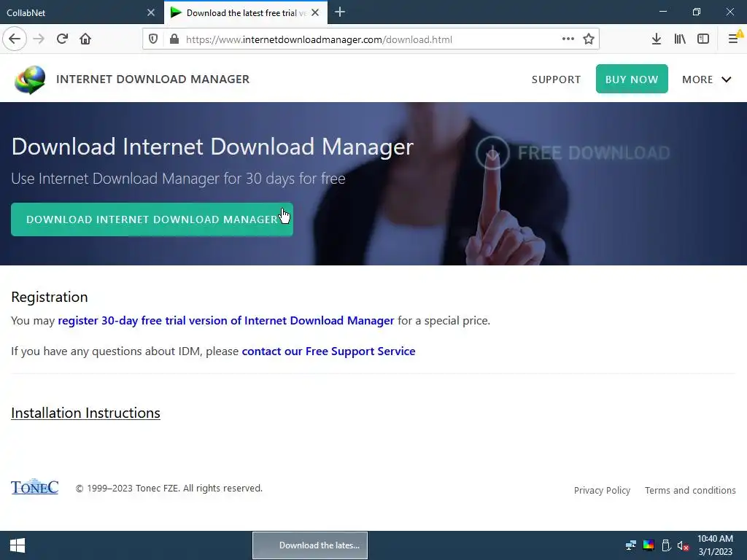Open the Privacy Policy link

[x=602, y=491]
